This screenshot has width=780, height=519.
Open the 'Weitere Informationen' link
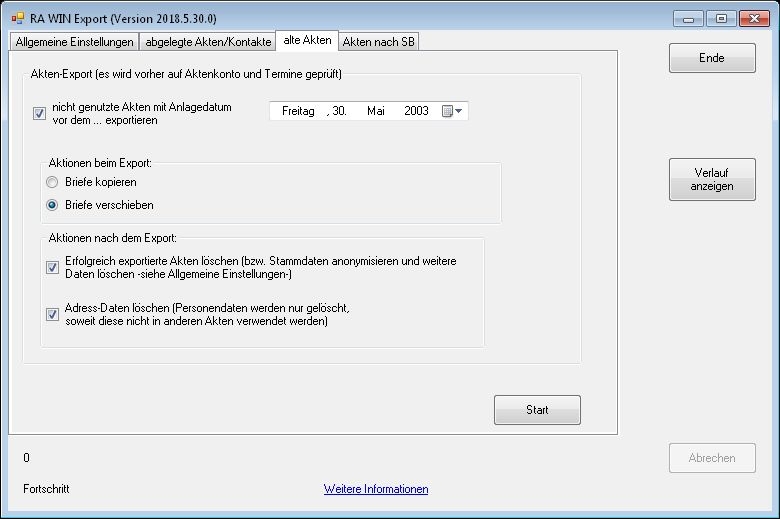point(376,489)
